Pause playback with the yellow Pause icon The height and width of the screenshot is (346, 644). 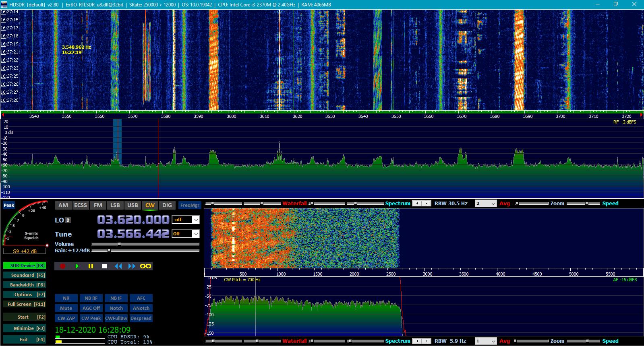click(91, 266)
